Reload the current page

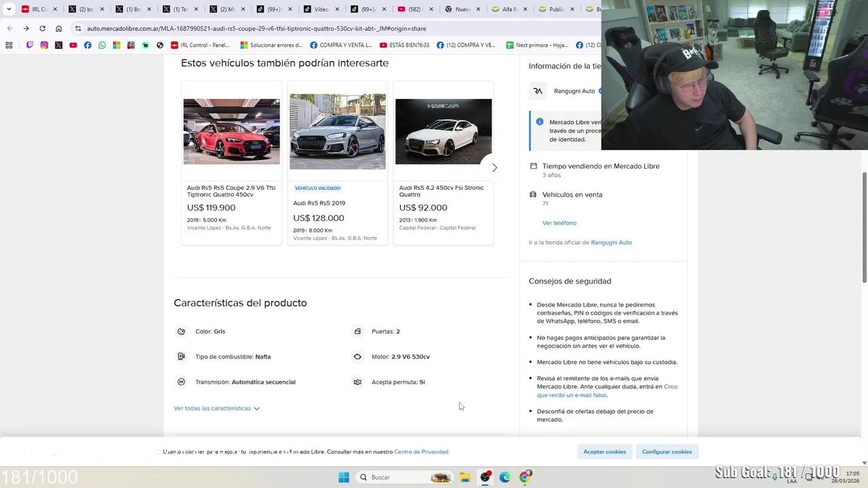pyautogui.click(x=42, y=28)
